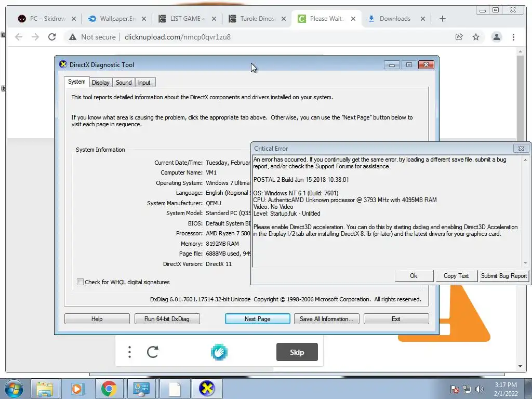Click DirectX Diagnostic taskbar icon
532x399 pixels.
(207, 389)
